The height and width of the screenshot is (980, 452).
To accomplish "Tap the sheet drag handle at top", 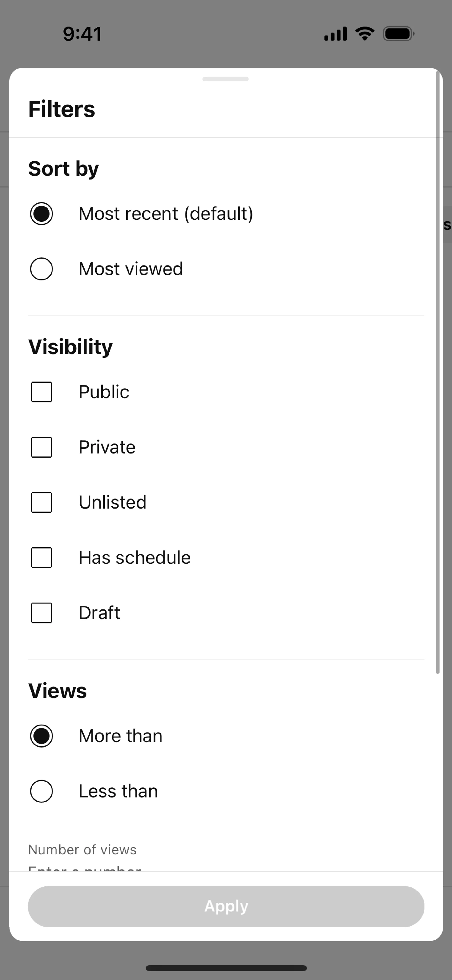I will click(226, 79).
